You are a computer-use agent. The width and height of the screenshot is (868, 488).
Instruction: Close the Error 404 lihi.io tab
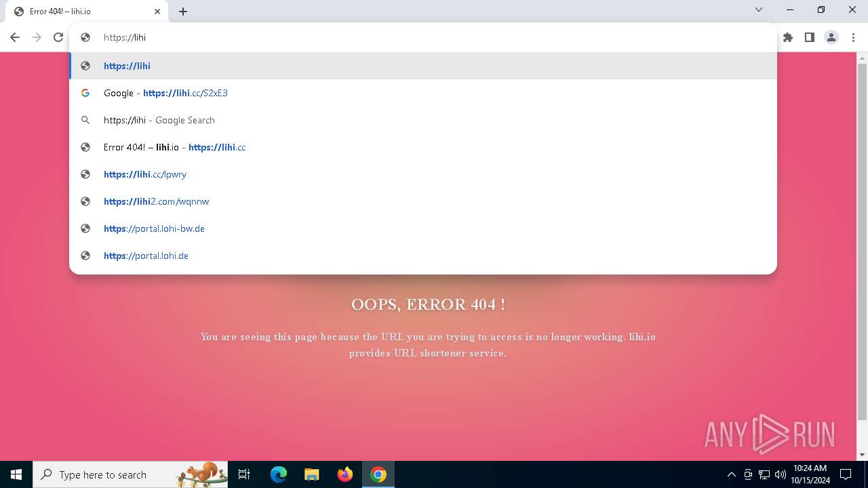tap(157, 12)
